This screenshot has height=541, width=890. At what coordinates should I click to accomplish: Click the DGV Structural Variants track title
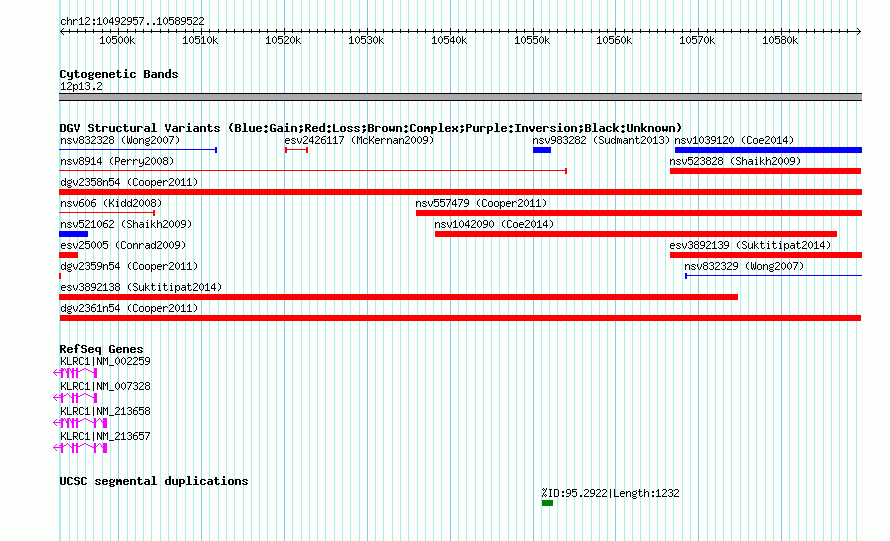tap(371, 128)
